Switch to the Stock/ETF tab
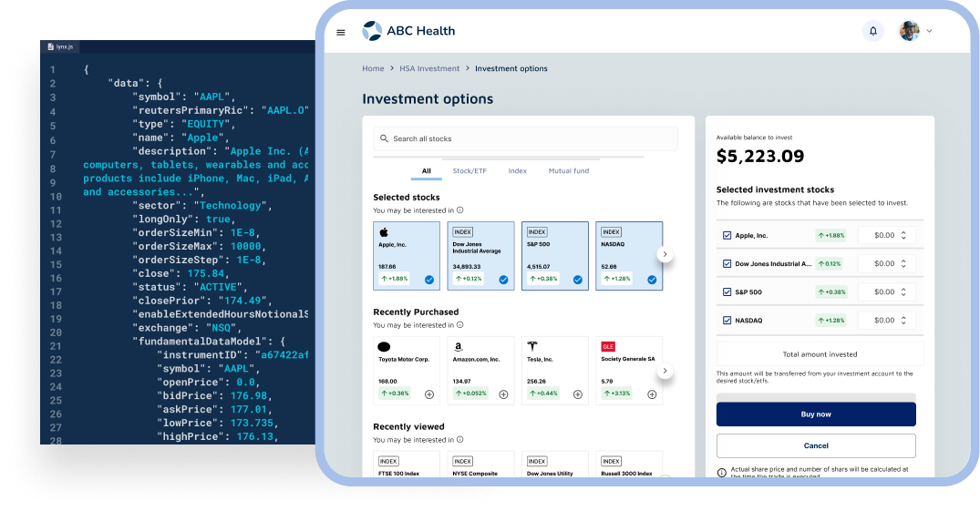Viewport: 980px width, 511px height. [469, 171]
